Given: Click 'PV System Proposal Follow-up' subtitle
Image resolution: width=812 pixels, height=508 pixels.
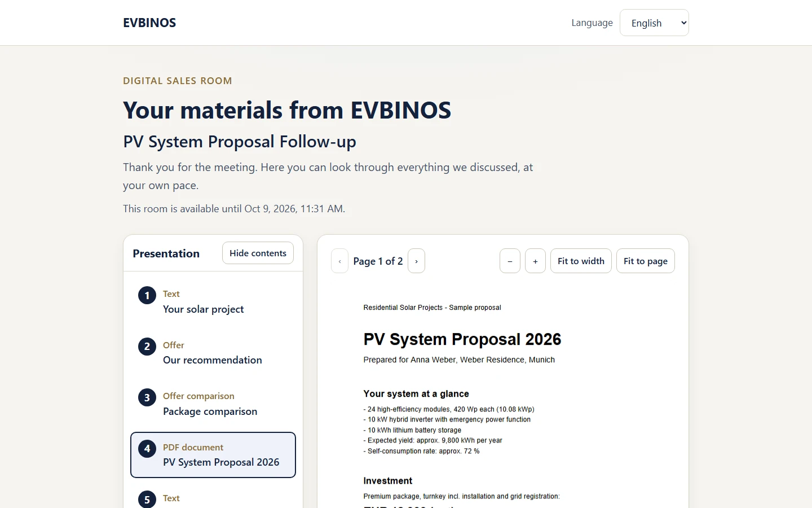Looking at the screenshot, I should [x=240, y=142].
